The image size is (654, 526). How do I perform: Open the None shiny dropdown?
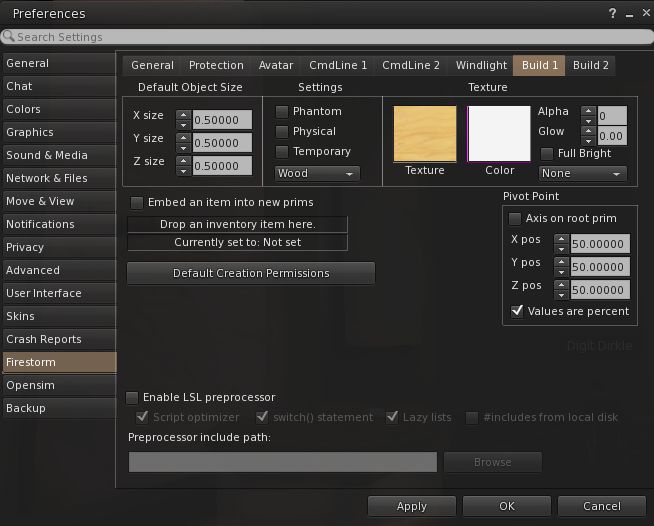pos(583,173)
